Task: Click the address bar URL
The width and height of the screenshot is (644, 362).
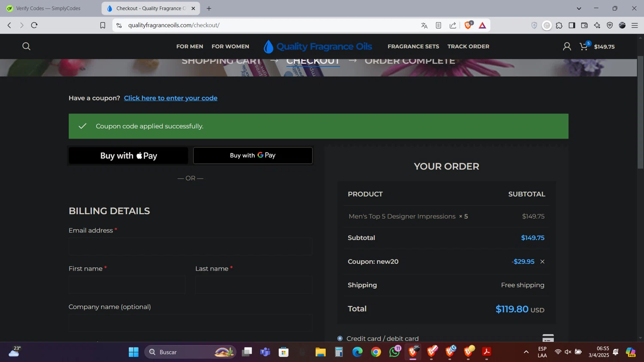Action: tap(174, 25)
